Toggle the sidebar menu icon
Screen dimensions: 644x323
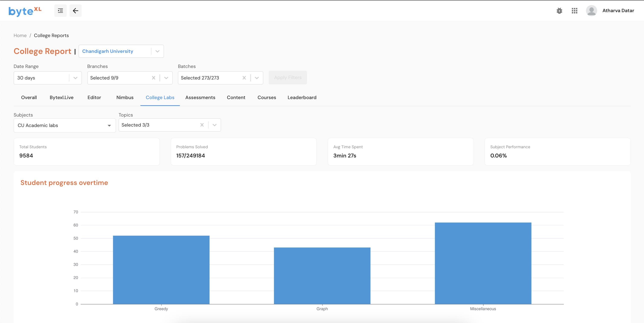[x=60, y=11]
